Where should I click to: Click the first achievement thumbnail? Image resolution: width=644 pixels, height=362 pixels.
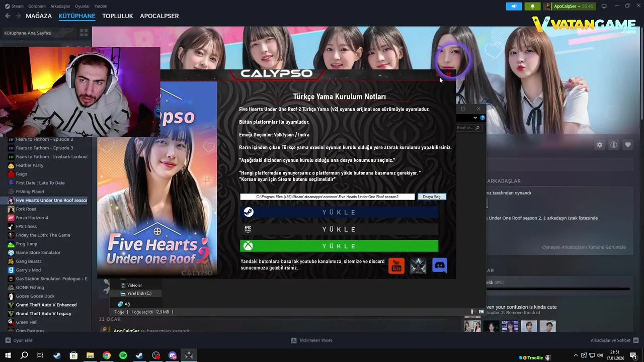pyautogui.click(x=472, y=326)
